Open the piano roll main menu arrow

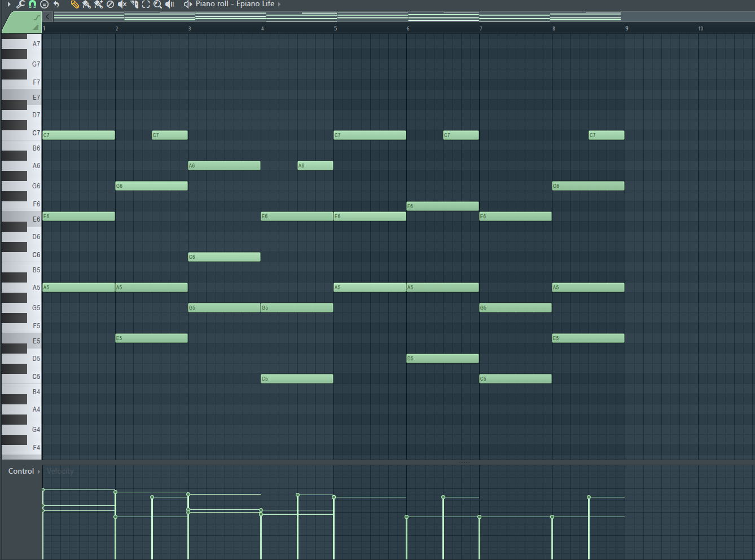tap(9, 4)
